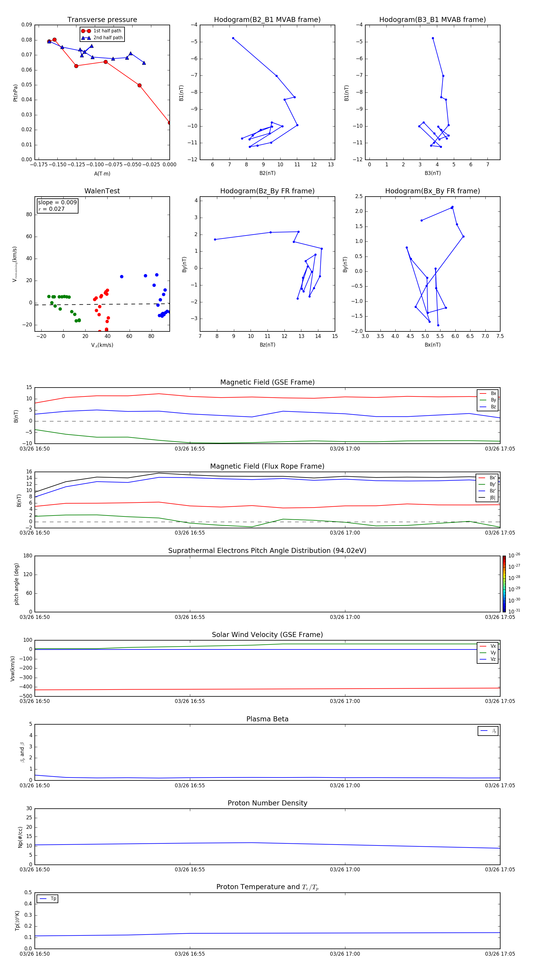Click the "Magnetic Field (GSE Frame)" title

click(267, 382)
